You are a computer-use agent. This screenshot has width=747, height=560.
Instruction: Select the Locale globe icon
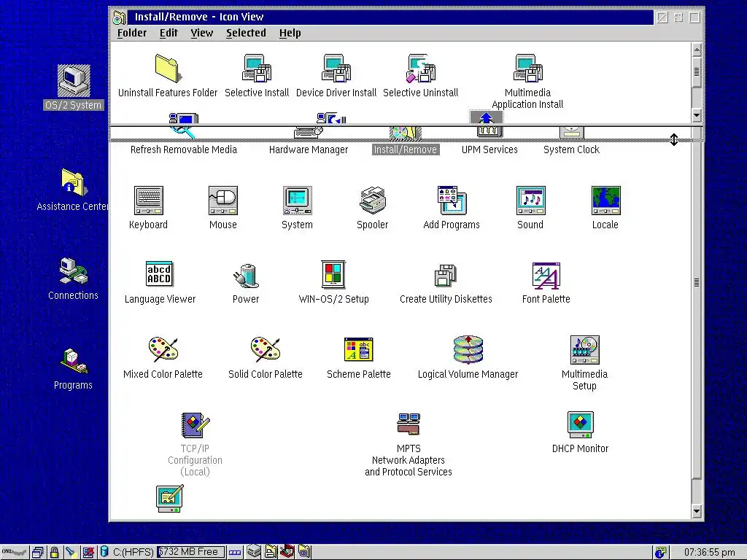(x=605, y=200)
